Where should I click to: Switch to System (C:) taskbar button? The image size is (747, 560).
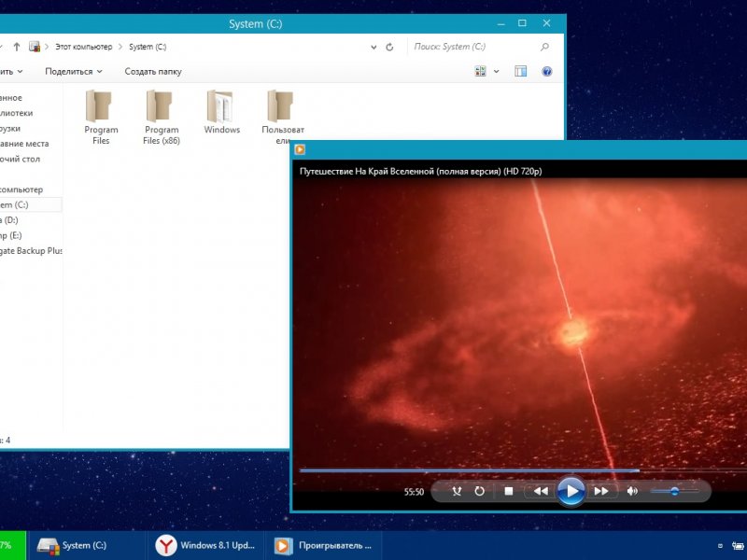[86, 546]
